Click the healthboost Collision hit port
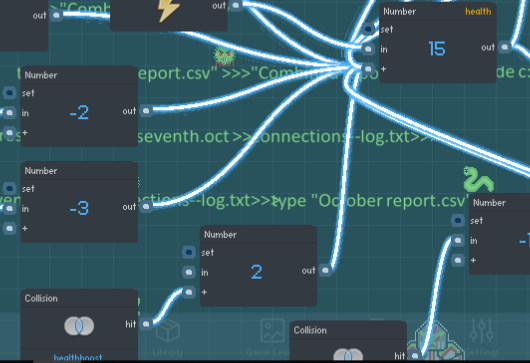This screenshot has height=363, width=530. [146, 324]
